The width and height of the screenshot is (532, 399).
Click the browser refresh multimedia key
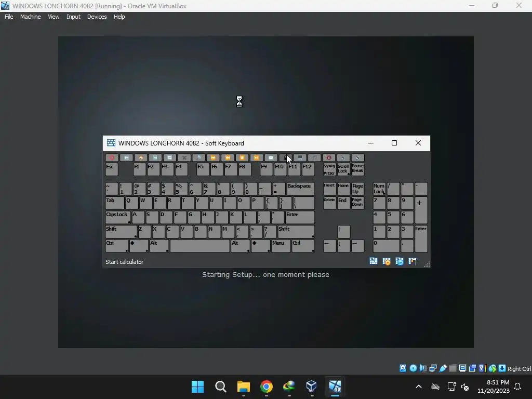point(170,158)
